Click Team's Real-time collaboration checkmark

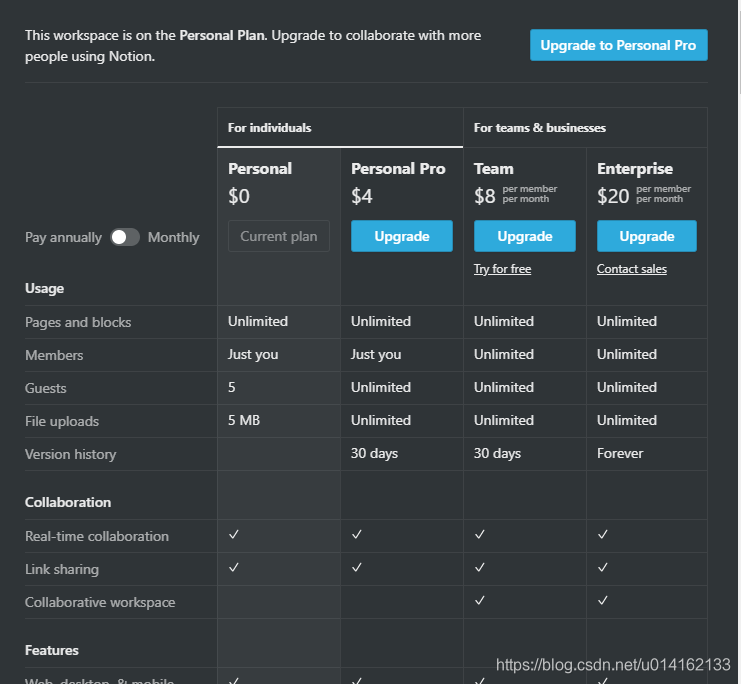point(480,534)
